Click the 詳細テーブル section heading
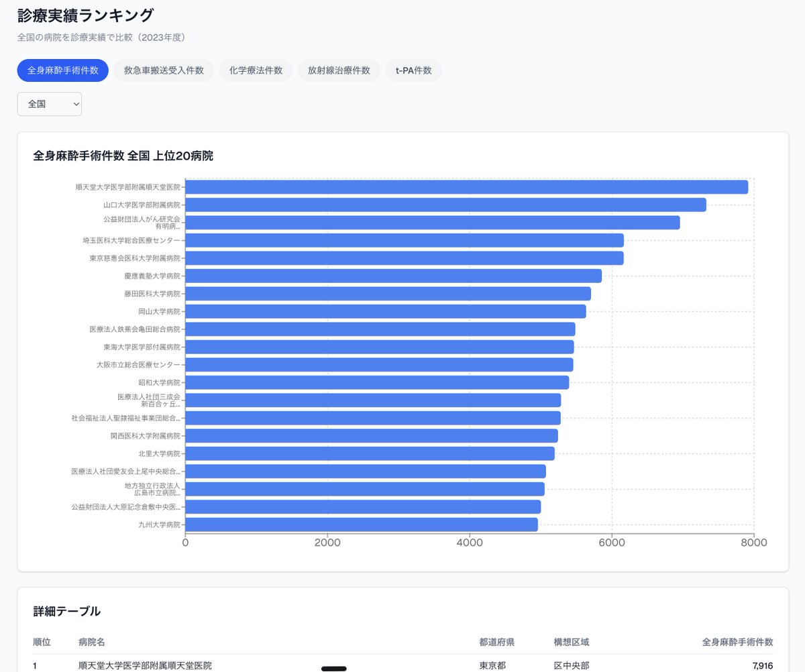Image resolution: width=805 pixels, height=672 pixels. coord(67,611)
